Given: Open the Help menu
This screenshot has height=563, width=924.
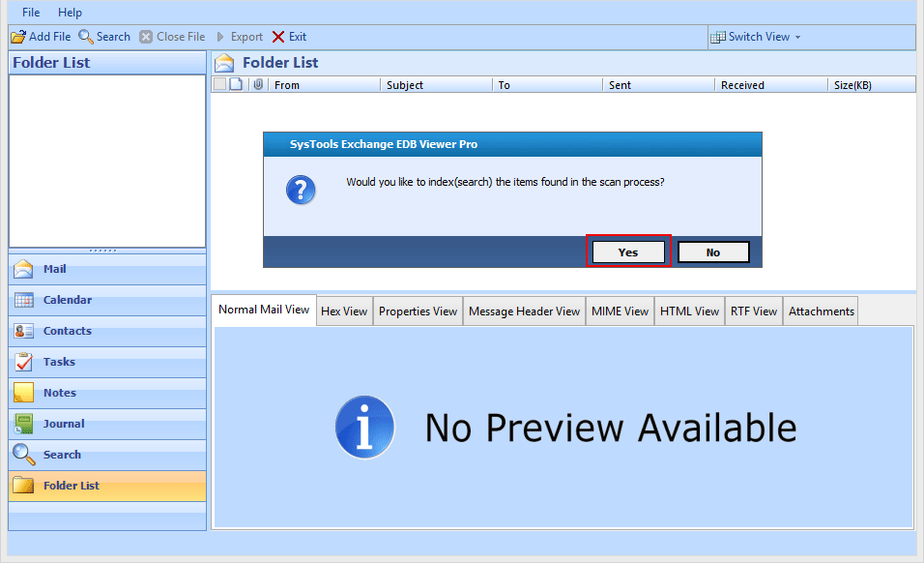Looking at the screenshot, I should 70,13.
